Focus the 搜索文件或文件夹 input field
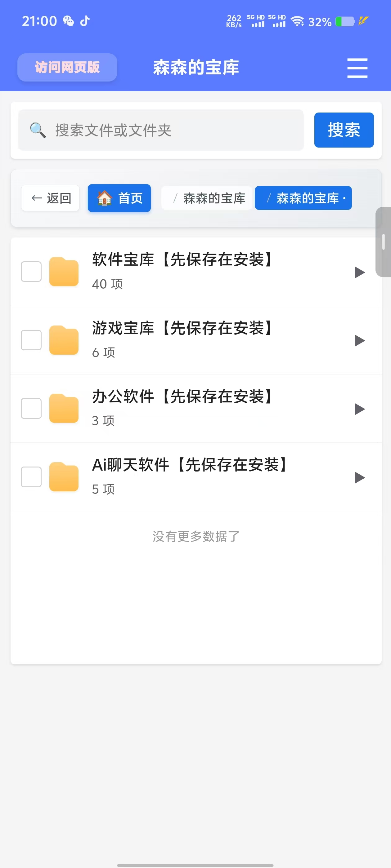This screenshot has height=868, width=391. [175, 130]
